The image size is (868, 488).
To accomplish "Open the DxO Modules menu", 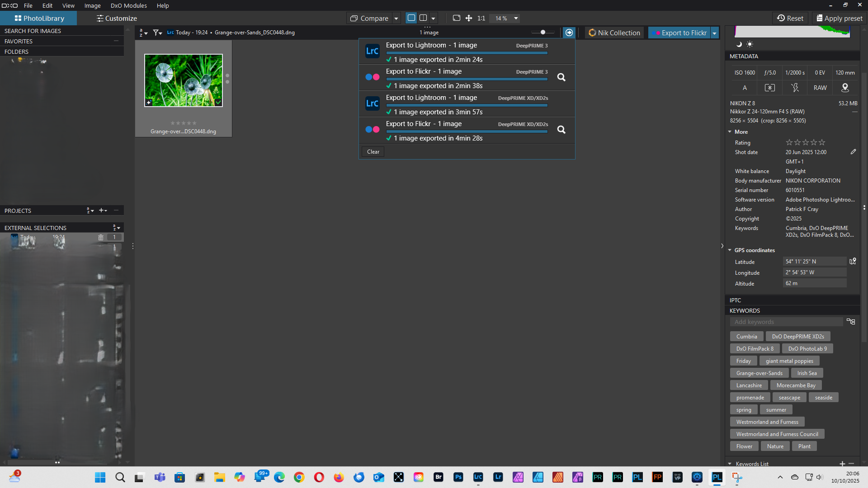I will tap(128, 5).
